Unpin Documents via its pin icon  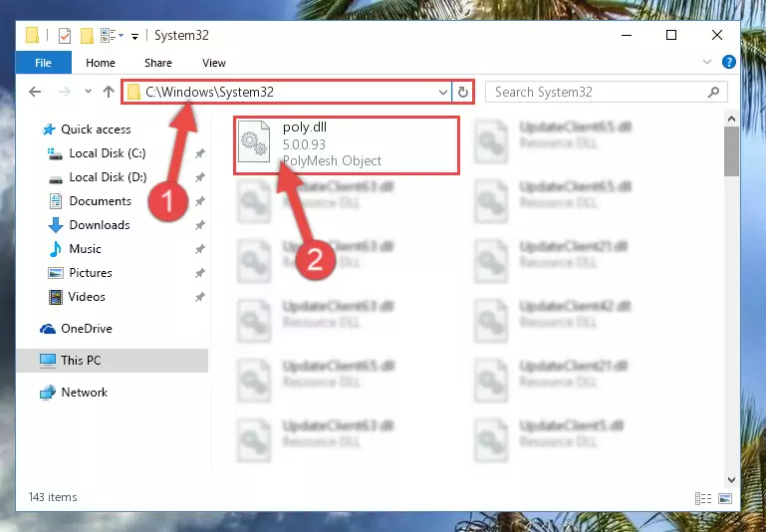point(199,202)
